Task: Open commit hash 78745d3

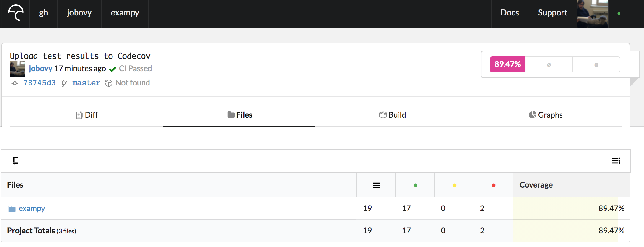Action: point(40,83)
